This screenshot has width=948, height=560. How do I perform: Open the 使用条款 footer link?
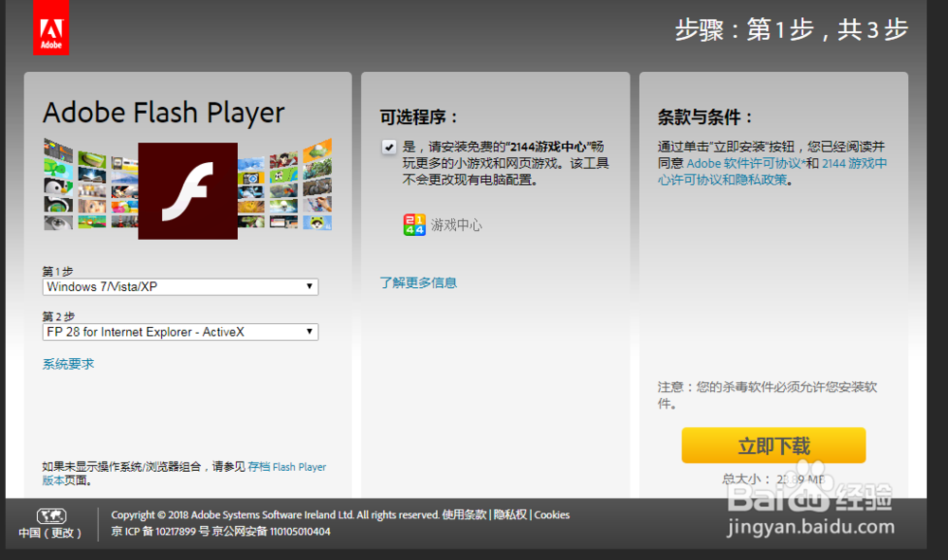[464, 515]
